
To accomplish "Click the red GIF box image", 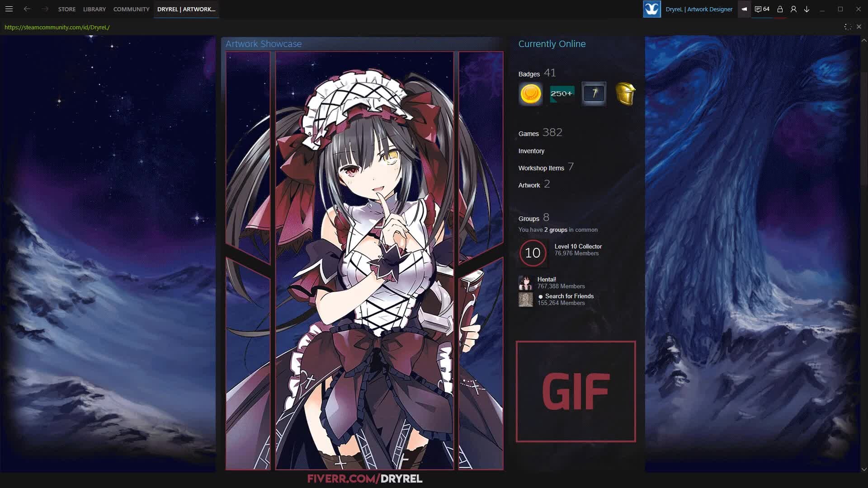I will coord(576,391).
